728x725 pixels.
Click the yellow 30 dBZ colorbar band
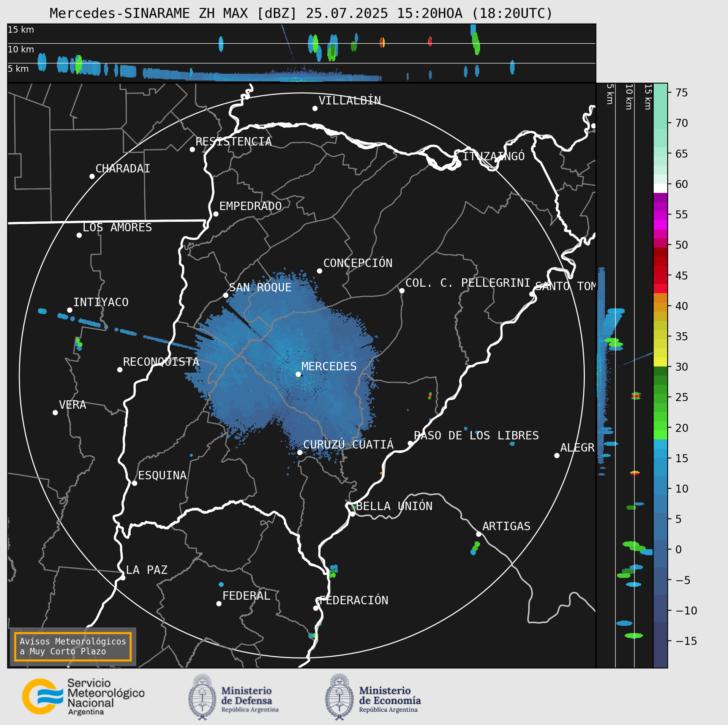(x=660, y=362)
